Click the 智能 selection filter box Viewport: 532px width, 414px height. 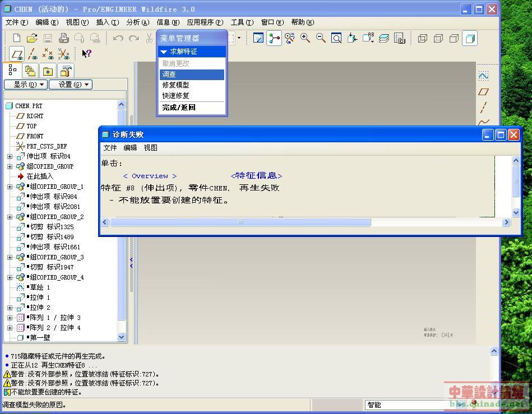(x=414, y=405)
